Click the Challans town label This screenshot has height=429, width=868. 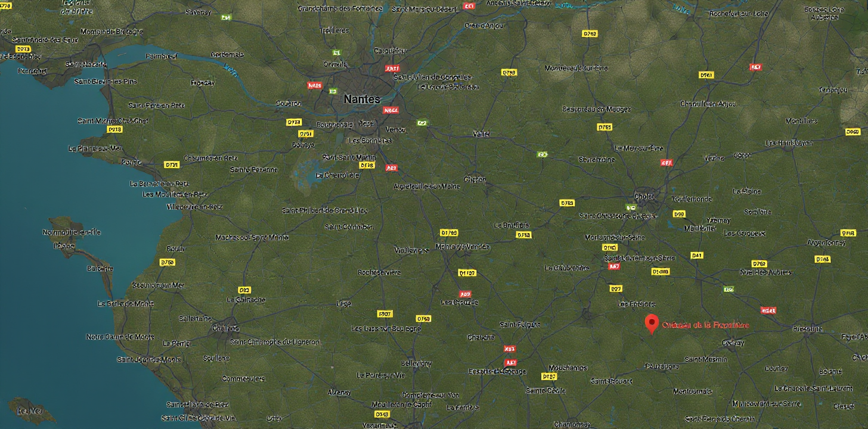click(x=226, y=328)
